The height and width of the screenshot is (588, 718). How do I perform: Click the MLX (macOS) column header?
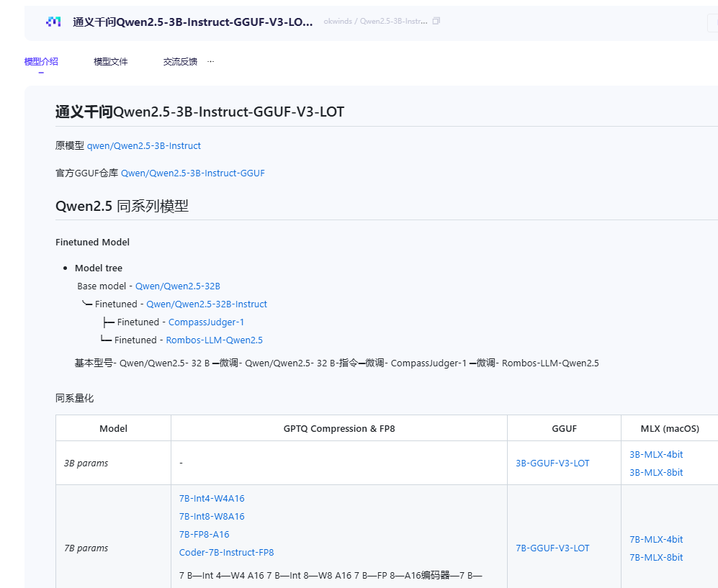click(x=670, y=429)
